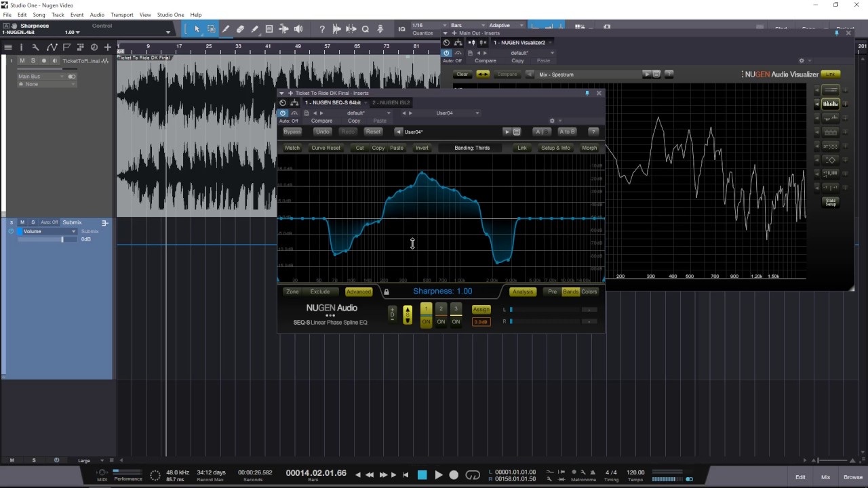Show automation using the curve icon
868x488 pixels.
[x=51, y=47]
